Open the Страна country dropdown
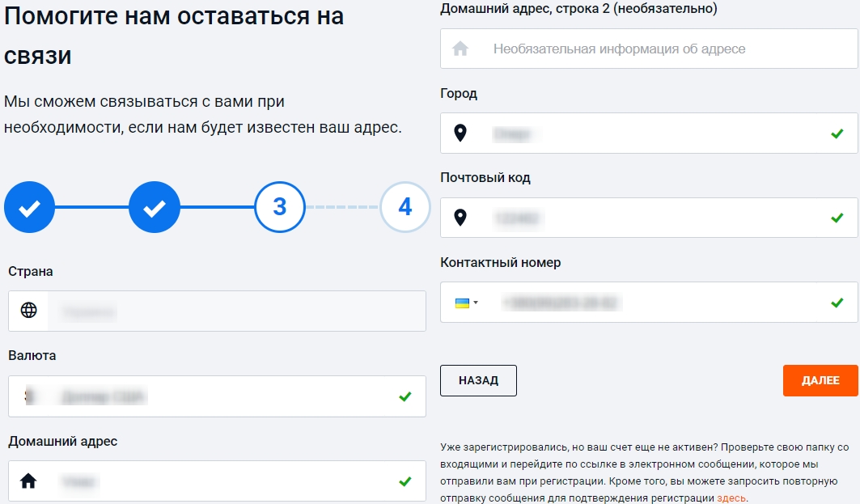The image size is (860, 504). point(217,311)
